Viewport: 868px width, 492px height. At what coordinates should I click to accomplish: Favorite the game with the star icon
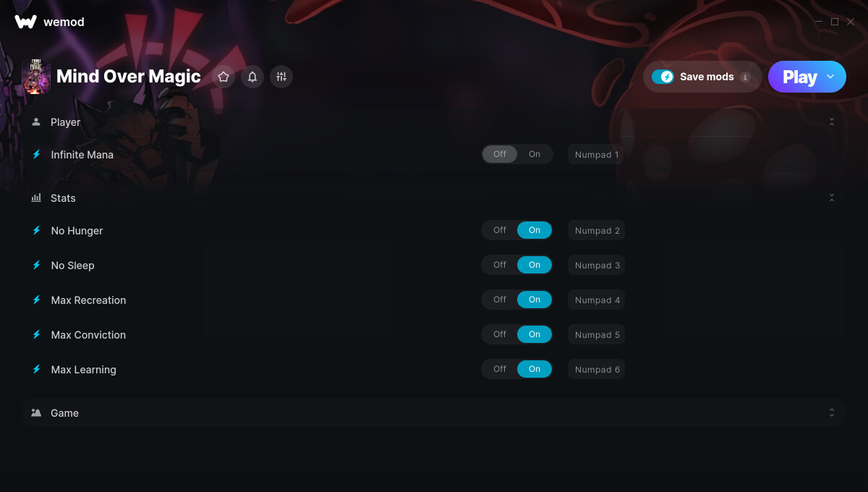[x=224, y=77]
